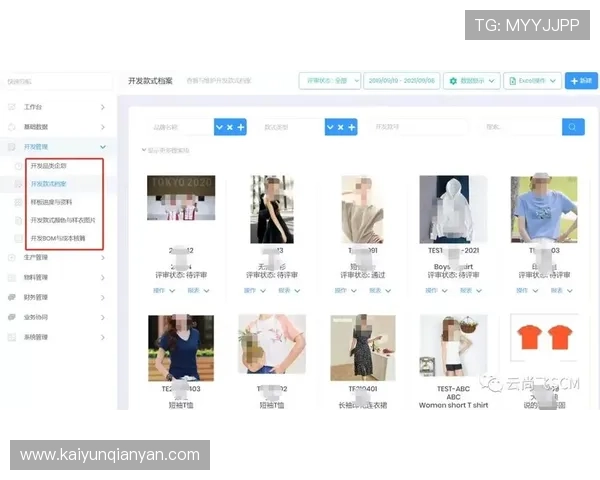
Task: Expand the 业务协同 menu chevron
Action: (x=103, y=317)
